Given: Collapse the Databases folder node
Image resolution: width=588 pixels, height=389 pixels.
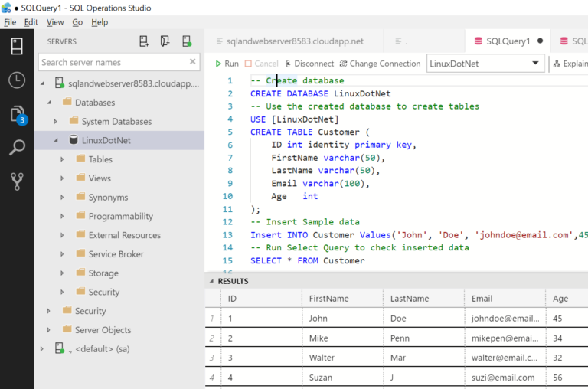Looking at the screenshot, I should click(49, 103).
